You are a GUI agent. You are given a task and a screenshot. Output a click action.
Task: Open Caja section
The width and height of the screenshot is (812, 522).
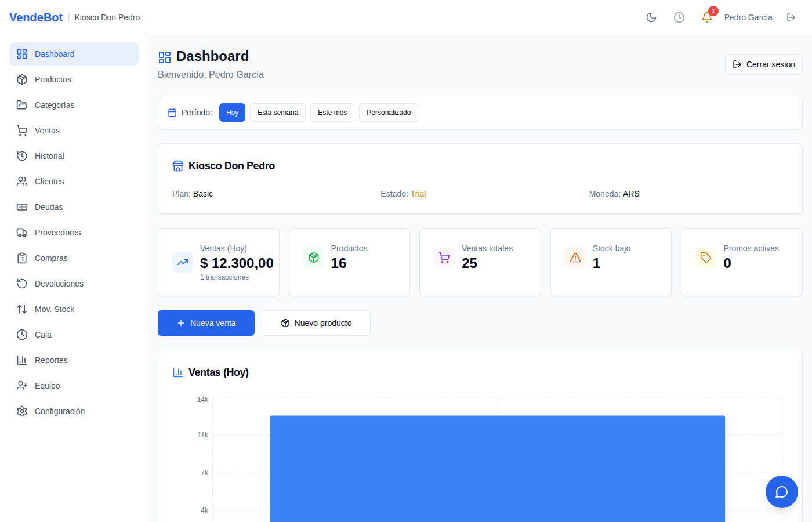coord(74,335)
